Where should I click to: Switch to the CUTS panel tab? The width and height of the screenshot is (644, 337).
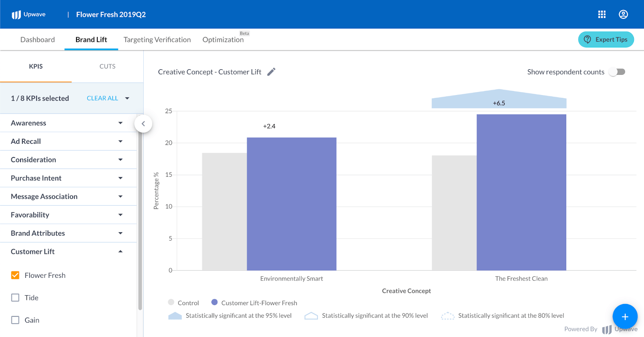[x=107, y=66]
